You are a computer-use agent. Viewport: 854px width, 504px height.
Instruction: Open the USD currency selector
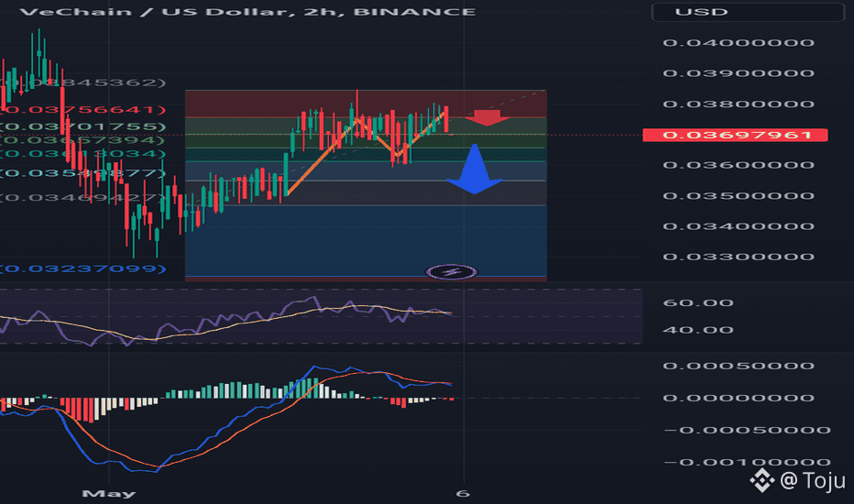click(748, 12)
